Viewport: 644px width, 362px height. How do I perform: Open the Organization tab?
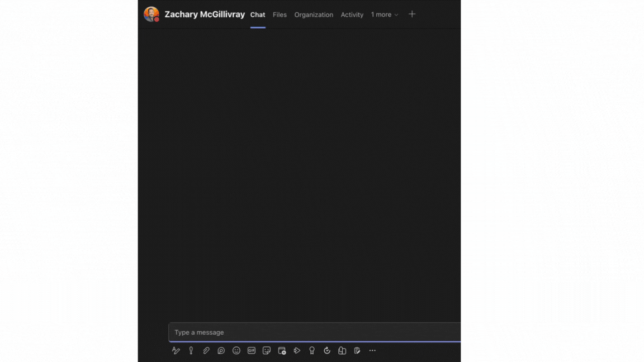[x=314, y=15]
